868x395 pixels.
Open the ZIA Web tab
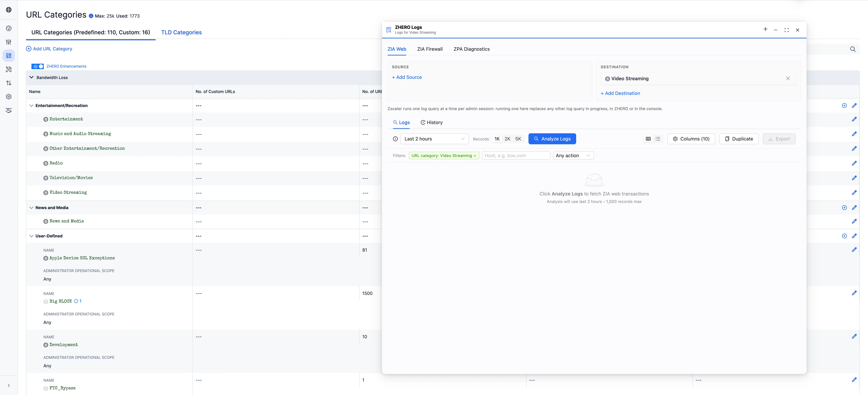397,49
